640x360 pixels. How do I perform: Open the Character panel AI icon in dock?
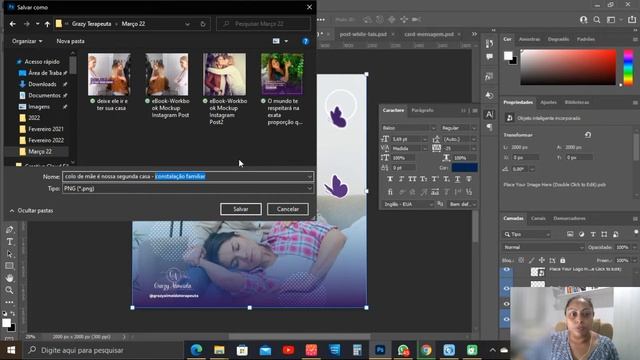click(489, 114)
